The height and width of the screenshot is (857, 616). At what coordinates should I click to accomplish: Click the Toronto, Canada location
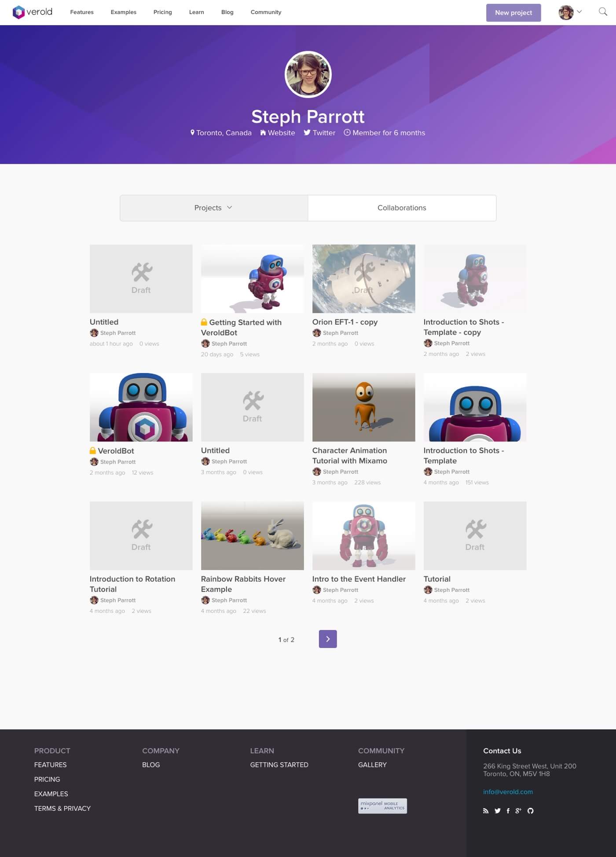click(x=221, y=133)
